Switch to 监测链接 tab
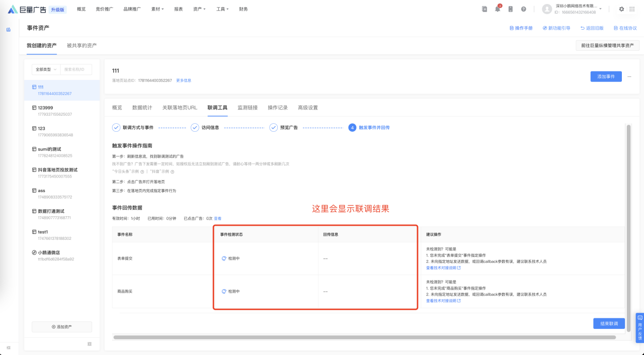 [x=248, y=108]
